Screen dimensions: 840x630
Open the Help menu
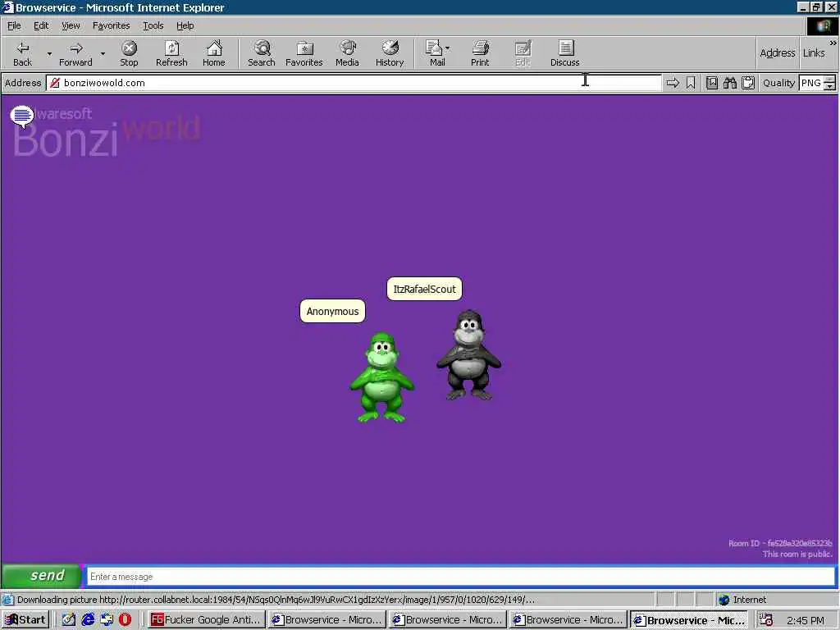pos(185,25)
